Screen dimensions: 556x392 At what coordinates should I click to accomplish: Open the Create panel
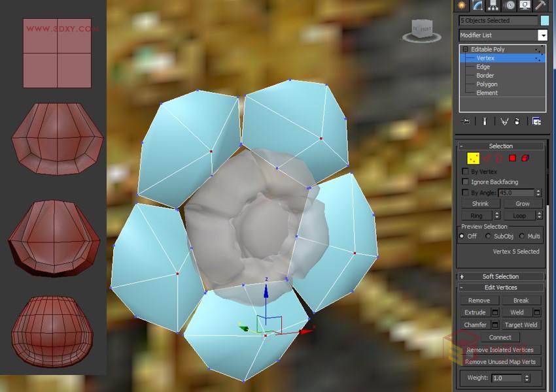461,5
